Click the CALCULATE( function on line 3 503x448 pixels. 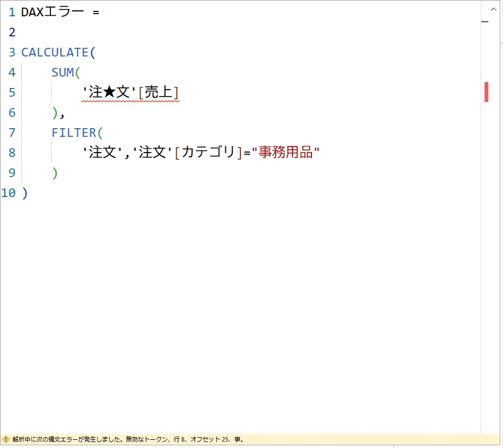[x=59, y=52]
